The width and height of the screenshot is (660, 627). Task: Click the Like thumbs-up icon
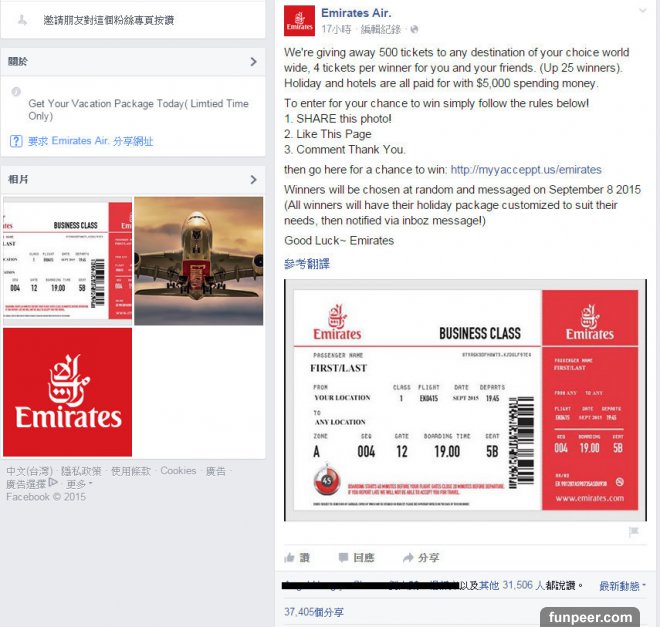coord(289,558)
